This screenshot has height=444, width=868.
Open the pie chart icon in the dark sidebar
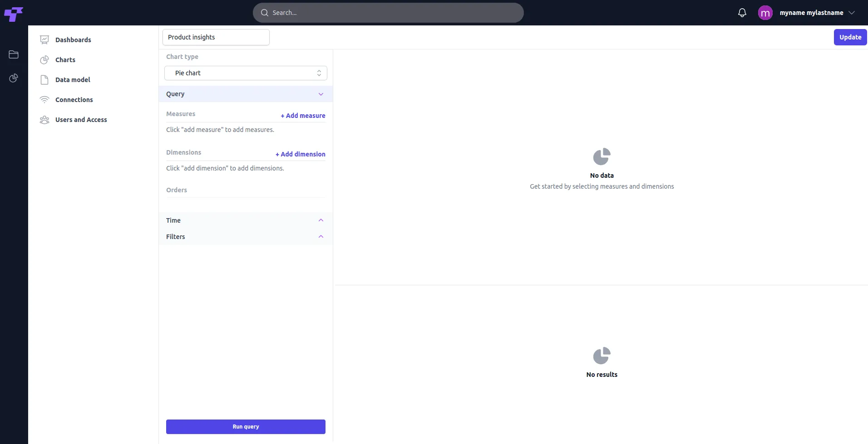coord(14,78)
